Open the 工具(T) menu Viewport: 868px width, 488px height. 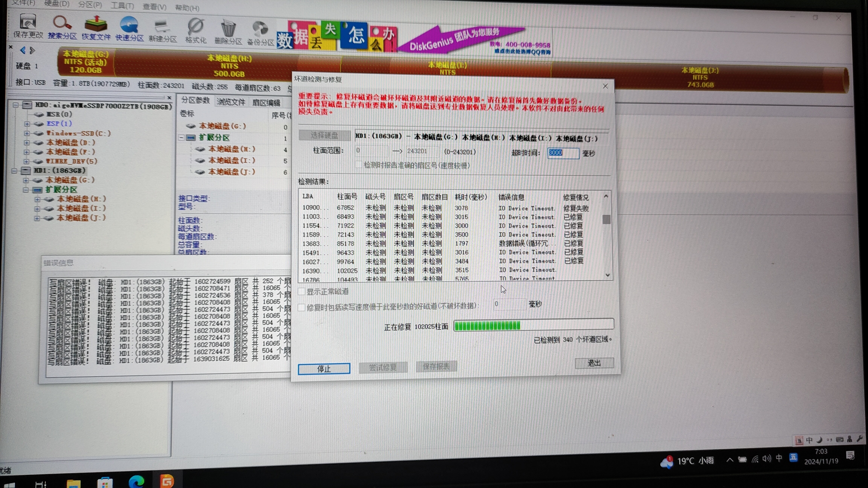point(122,6)
